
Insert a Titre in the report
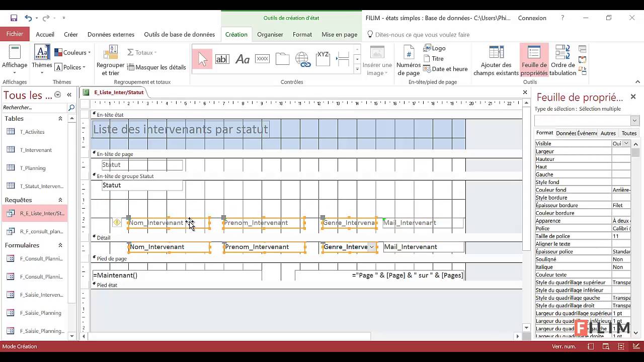click(x=434, y=58)
